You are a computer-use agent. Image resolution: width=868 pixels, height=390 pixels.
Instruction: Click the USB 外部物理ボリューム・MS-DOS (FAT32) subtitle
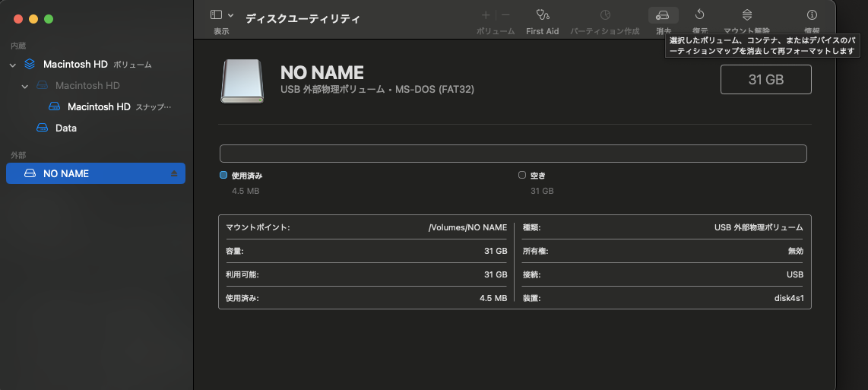coord(378,89)
